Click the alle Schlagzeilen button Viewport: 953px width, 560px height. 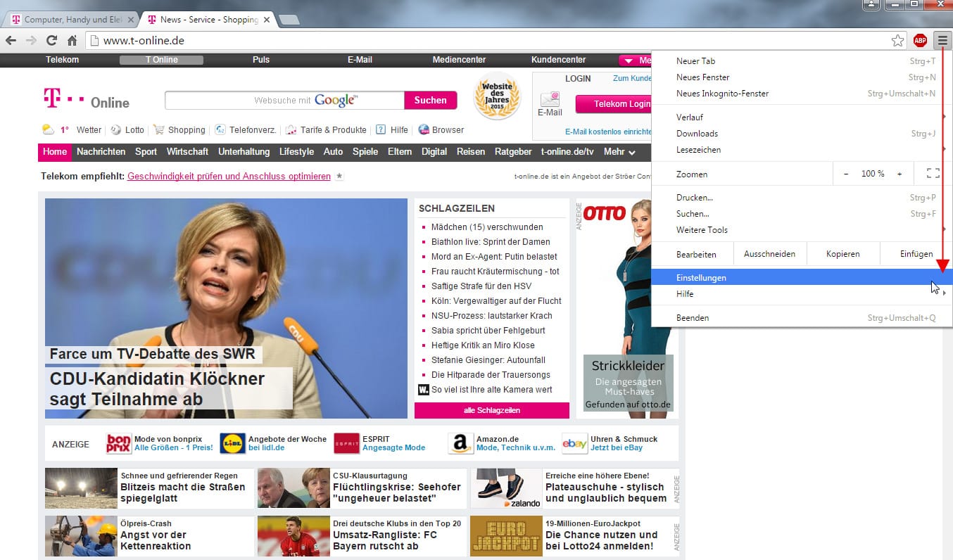(492, 410)
